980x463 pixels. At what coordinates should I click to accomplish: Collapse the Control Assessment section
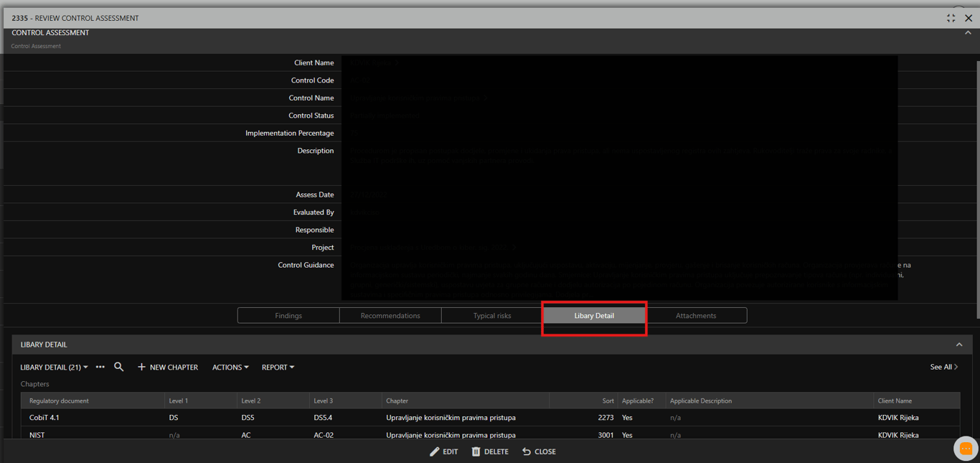pyautogui.click(x=968, y=33)
